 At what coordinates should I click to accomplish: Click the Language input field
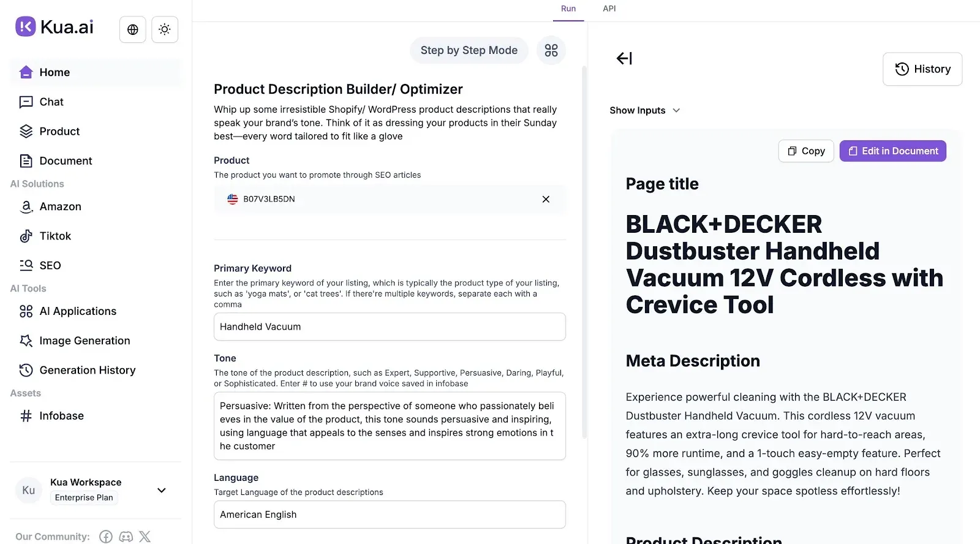pos(390,515)
